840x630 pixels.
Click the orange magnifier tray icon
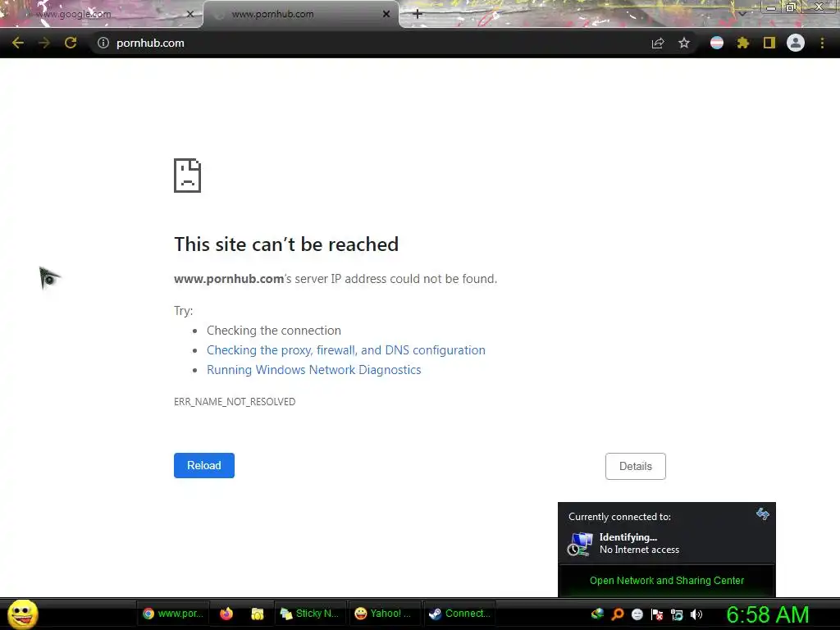coord(617,614)
